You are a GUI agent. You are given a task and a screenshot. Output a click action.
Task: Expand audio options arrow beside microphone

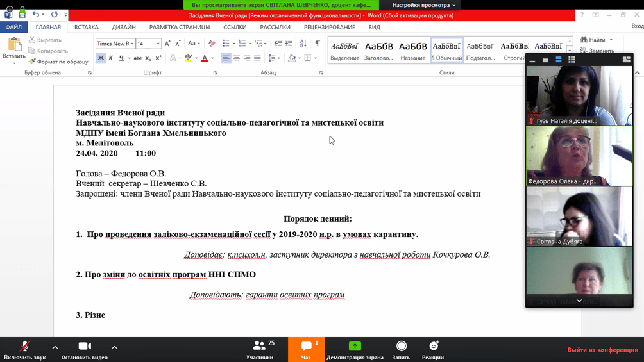(x=55, y=347)
